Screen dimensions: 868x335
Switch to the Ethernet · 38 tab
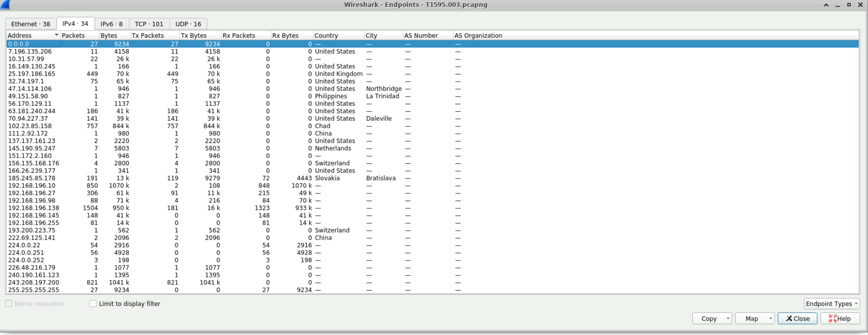31,24
